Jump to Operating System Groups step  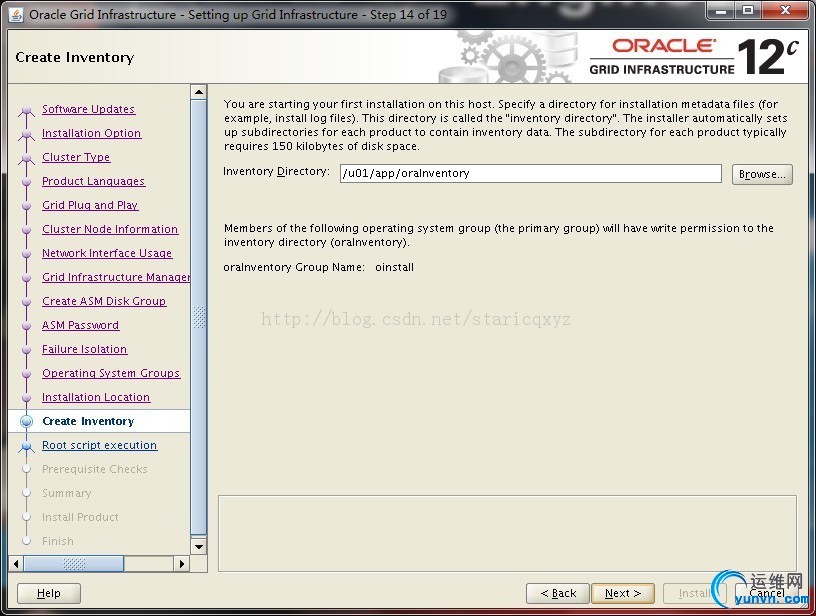pyautogui.click(x=111, y=373)
